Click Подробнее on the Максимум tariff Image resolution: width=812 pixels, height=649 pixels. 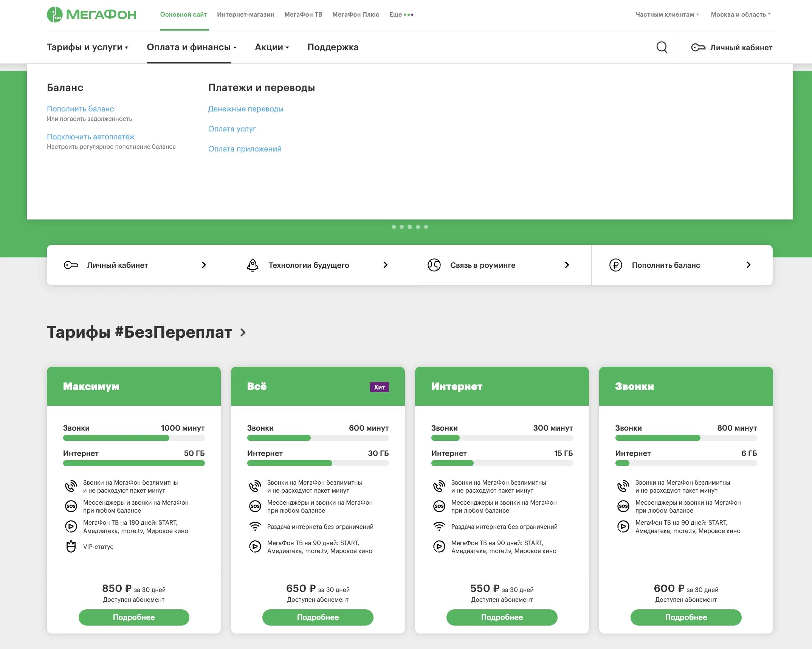pos(134,617)
